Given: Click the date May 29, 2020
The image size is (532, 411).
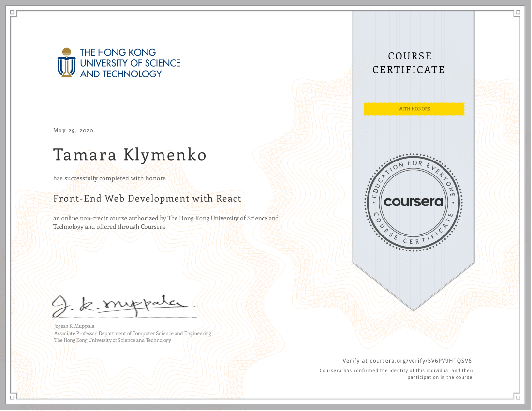Looking at the screenshot, I should point(73,130).
